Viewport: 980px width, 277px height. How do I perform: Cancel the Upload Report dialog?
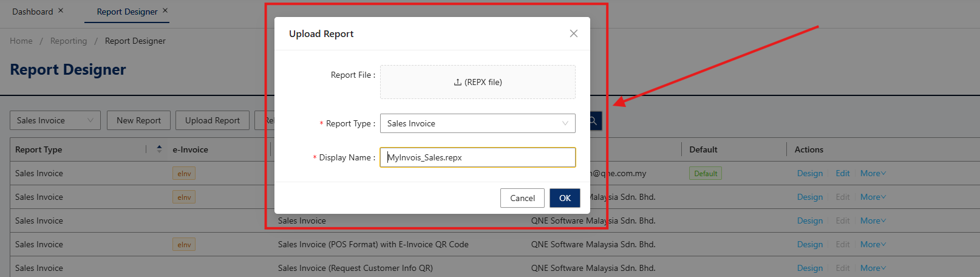(522, 198)
